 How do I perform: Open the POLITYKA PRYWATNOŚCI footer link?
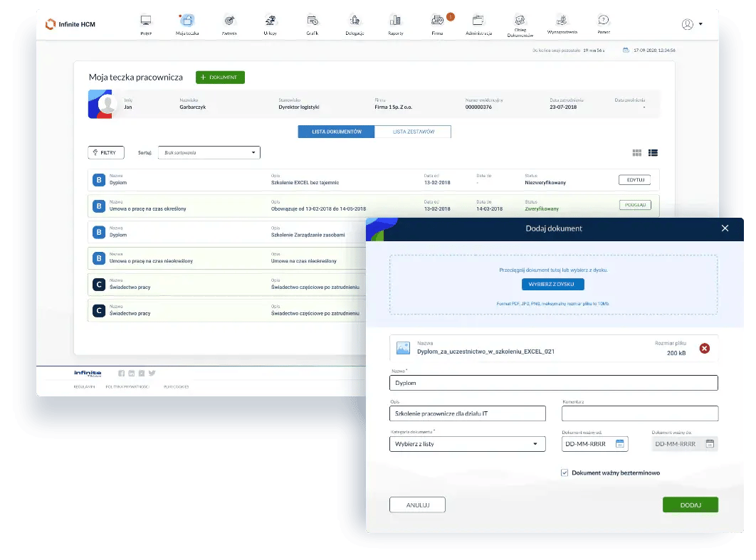[127, 386]
